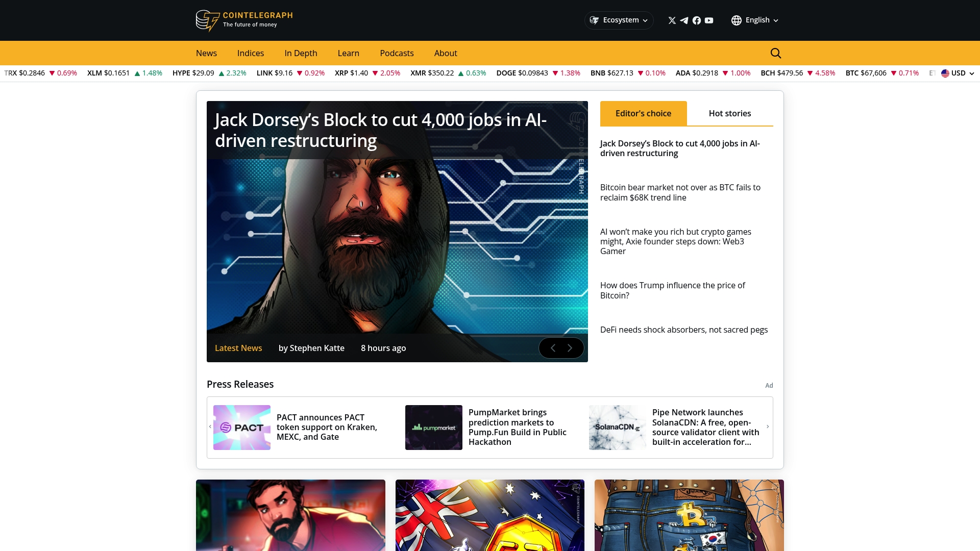
Task: Open the Podcasts menu item
Action: click(x=397, y=53)
